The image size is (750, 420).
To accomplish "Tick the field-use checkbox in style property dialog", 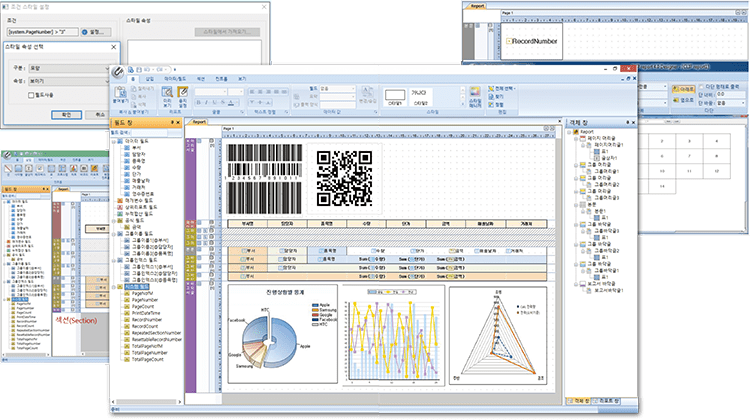I will [31, 96].
